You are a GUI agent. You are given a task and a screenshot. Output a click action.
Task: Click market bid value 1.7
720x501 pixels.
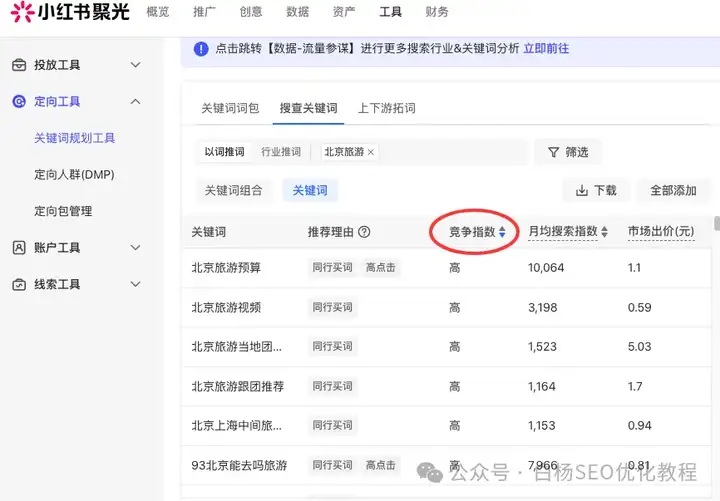point(635,387)
